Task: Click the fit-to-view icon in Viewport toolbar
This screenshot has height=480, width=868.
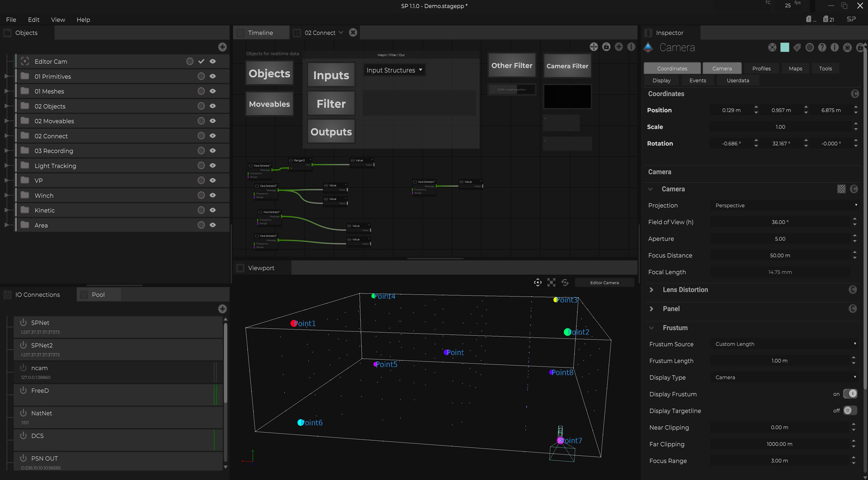Action: point(551,282)
